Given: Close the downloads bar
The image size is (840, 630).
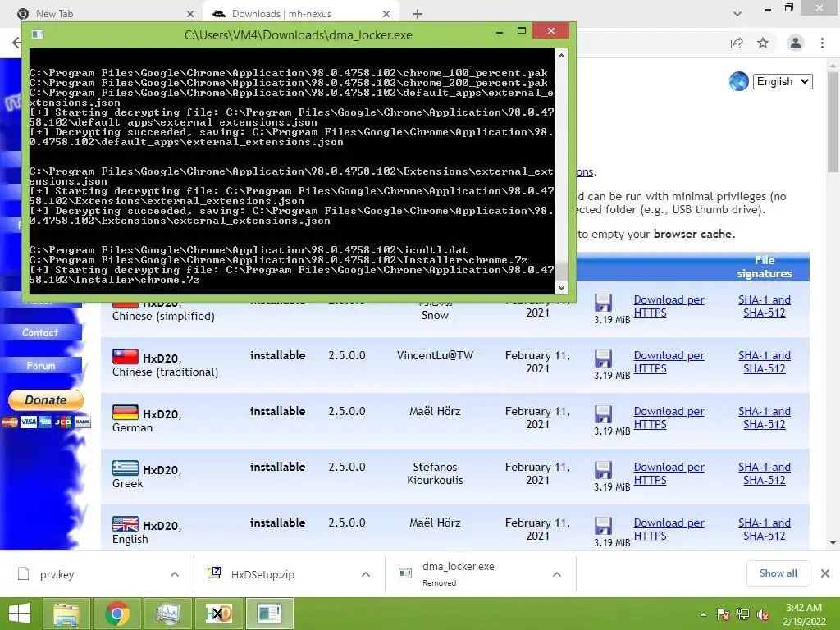Looking at the screenshot, I should pyautogui.click(x=825, y=573).
